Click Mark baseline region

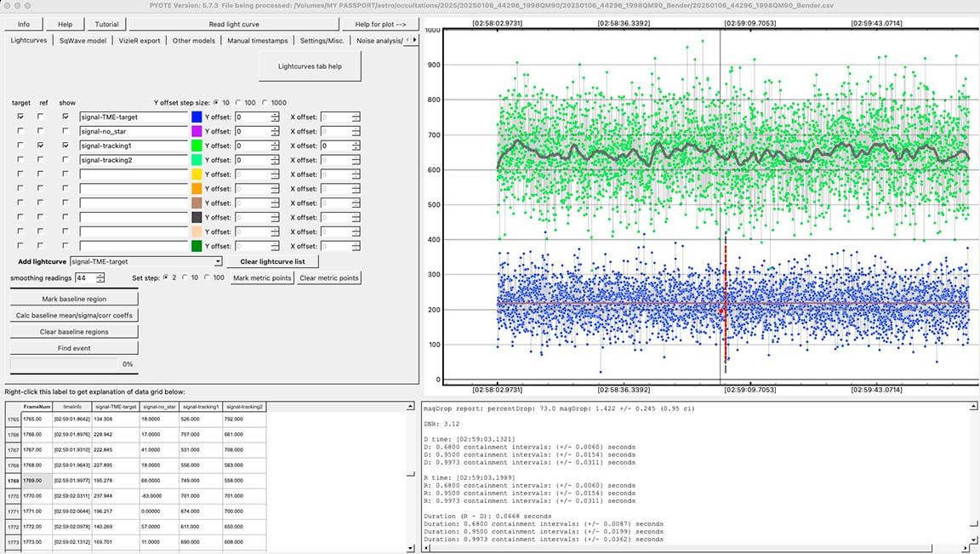tap(74, 299)
